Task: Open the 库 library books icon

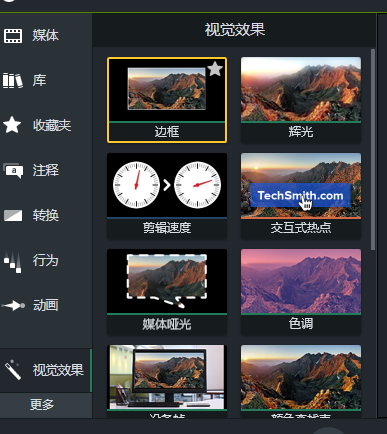Action: [13, 80]
